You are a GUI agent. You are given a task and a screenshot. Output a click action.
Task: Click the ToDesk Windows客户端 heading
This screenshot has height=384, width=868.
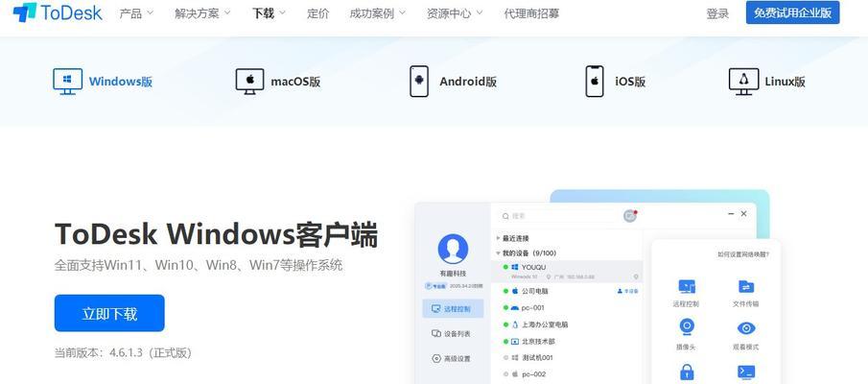pos(216,234)
